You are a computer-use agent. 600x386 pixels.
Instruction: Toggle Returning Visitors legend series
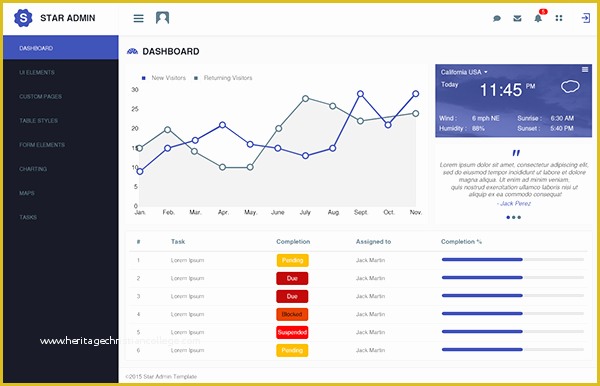point(223,78)
